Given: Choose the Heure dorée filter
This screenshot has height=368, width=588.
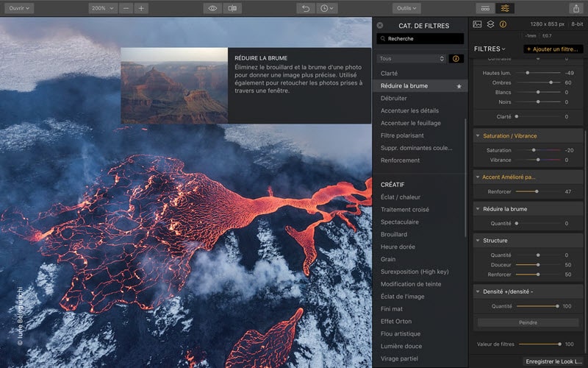Looking at the screenshot, I should pos(398,247).
